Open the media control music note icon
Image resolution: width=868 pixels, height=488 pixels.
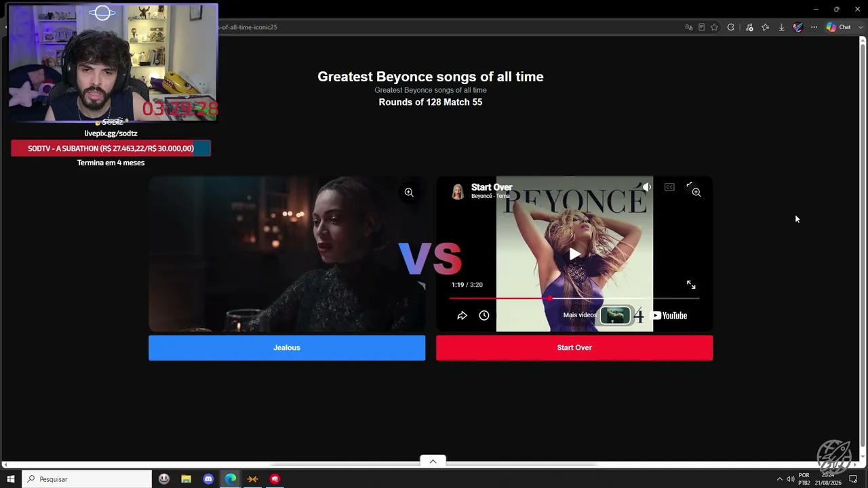point(749,27)
